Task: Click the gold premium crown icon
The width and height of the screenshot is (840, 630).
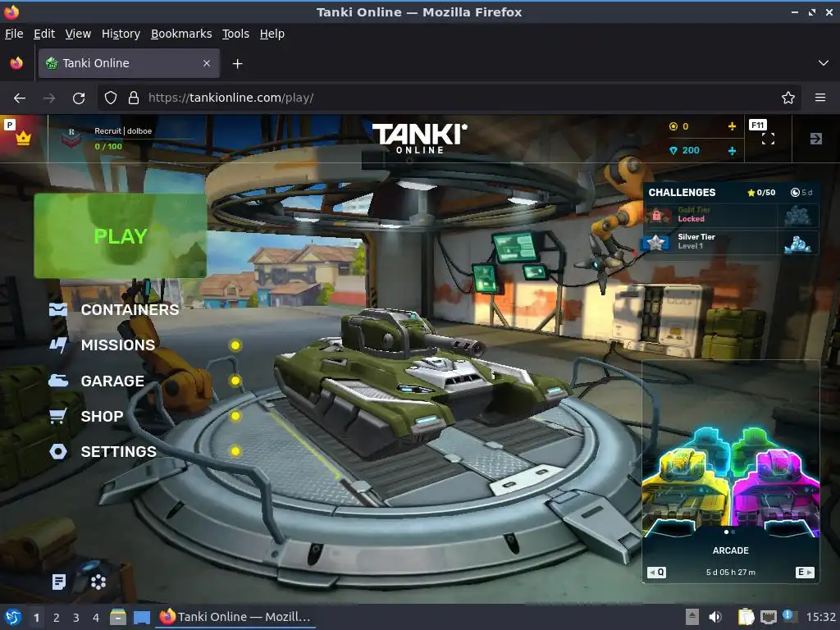Action: (x=23, y=138)
